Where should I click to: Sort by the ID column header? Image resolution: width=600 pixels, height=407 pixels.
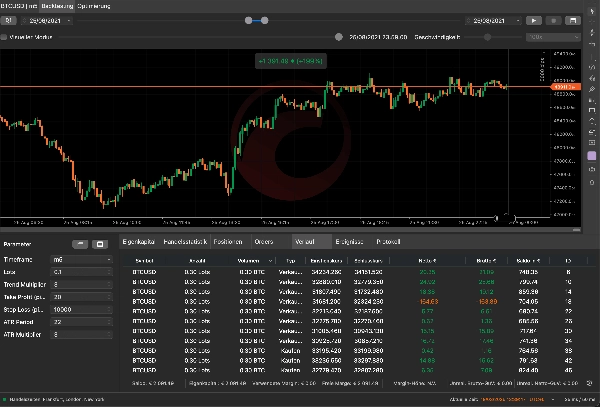pos(568,261)
